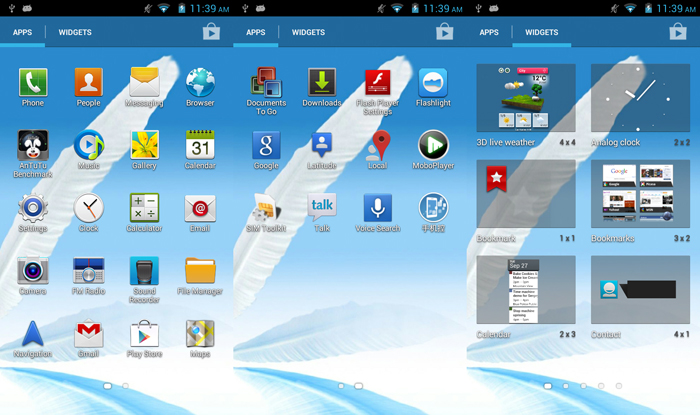Tap Play Store shop icon on rightmost screen
The width and height of the screenshot is (700, 415).
click(677, 32)
